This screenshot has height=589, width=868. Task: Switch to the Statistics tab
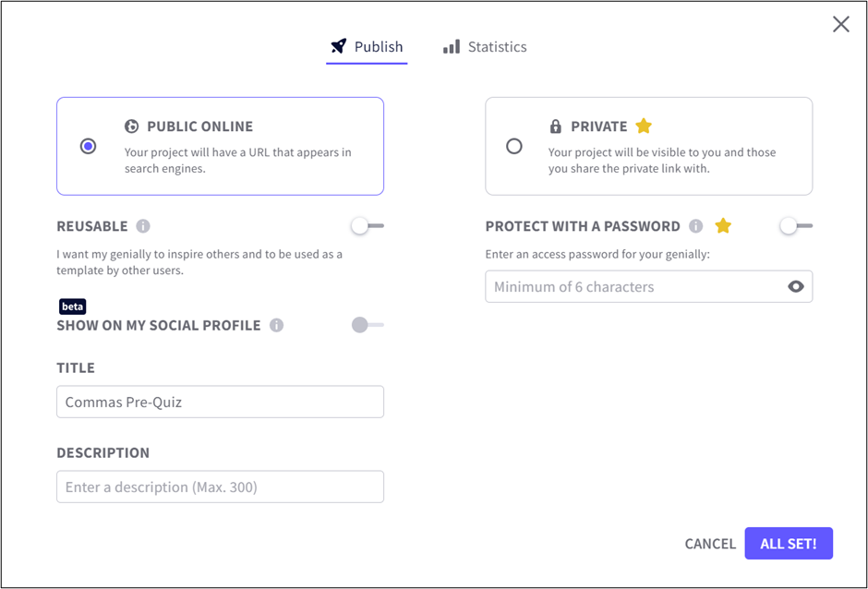485,46
